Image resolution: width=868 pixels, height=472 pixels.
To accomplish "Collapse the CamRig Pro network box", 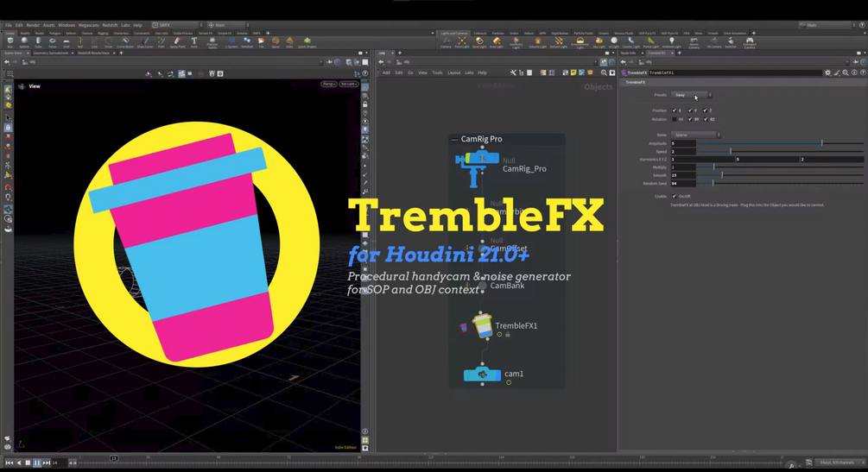I will pos(455,140).
